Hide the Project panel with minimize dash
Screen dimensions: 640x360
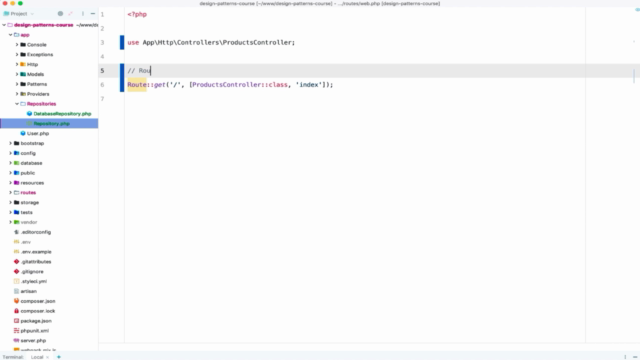(x=93, y=13)
